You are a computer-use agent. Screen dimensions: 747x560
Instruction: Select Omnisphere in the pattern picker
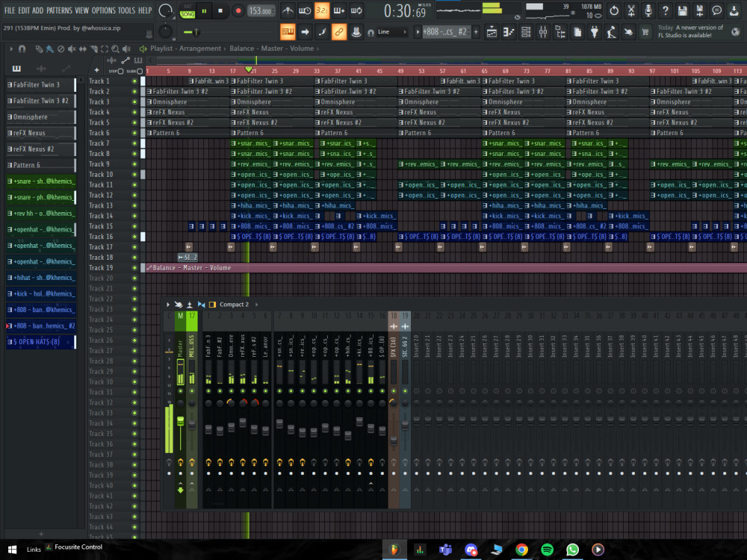coord(41,116)
